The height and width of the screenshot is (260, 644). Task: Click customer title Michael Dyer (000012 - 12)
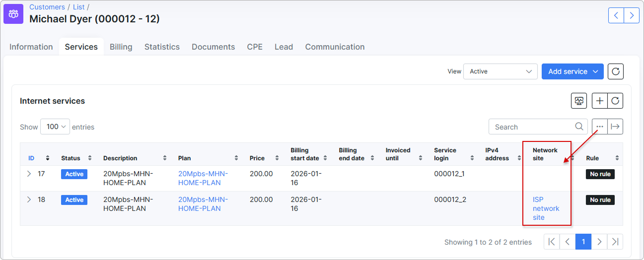pos(94,19)
